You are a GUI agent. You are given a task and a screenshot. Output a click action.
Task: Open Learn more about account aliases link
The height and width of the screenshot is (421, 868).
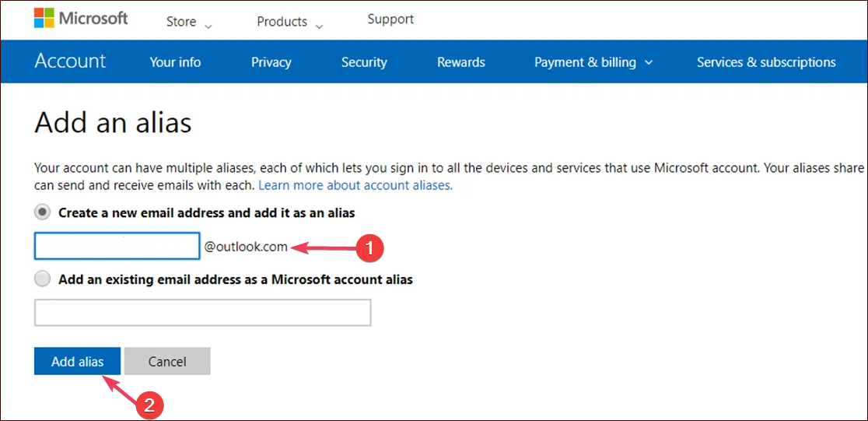point(355,185)
